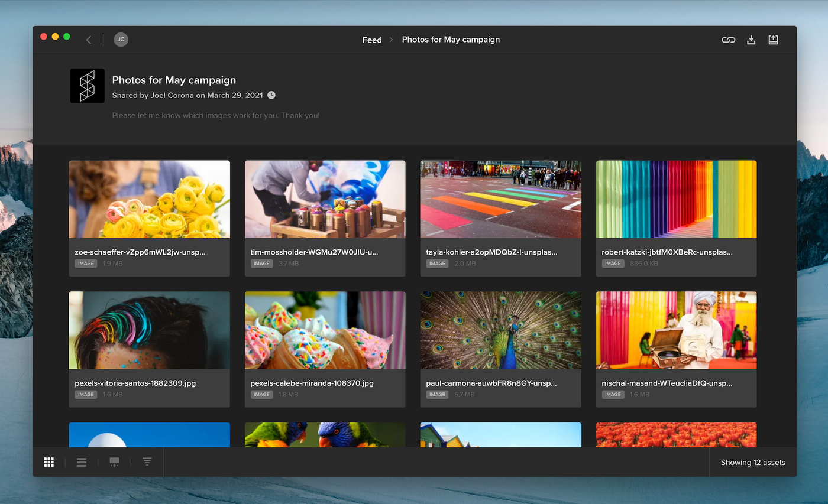Viewport: 828px width, 504px height.
Task: Click the 5.7 MB size of paul-carmona
Action: [x=464, y=395]
